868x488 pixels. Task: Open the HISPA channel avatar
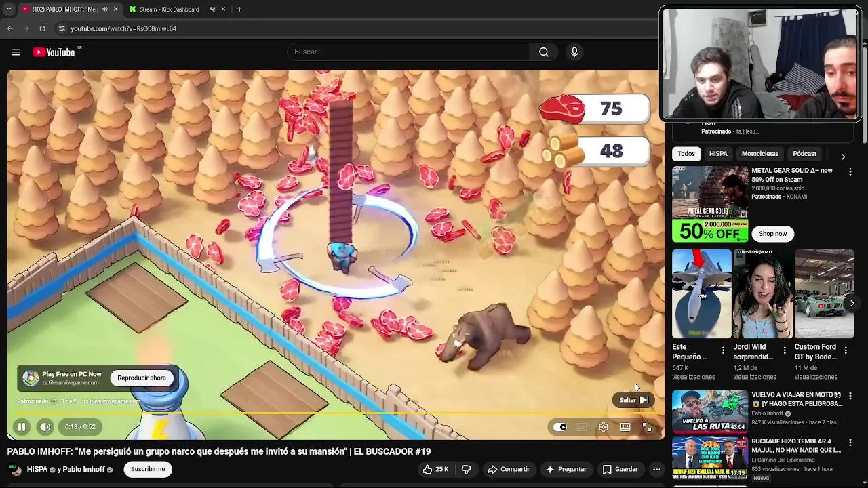[14, 469]
